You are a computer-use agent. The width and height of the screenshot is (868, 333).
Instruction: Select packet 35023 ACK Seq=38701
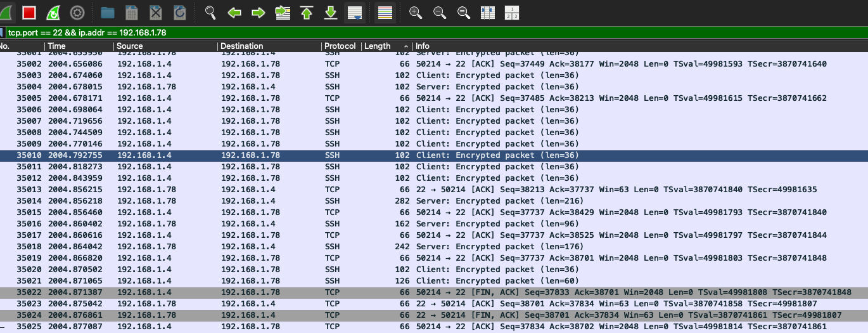click(434, 304)
